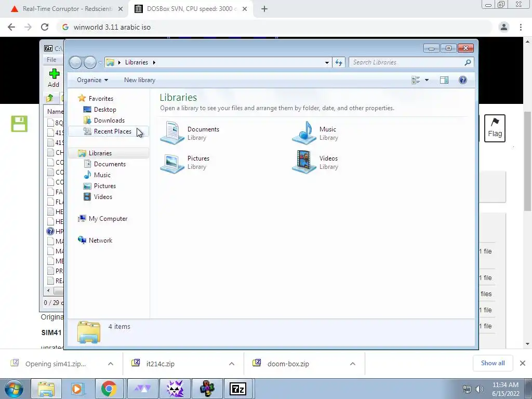Click the Chrome back arrow
The width and height of the screenshot is (532, 399).
pyautogui.click(x=11, y=27)
